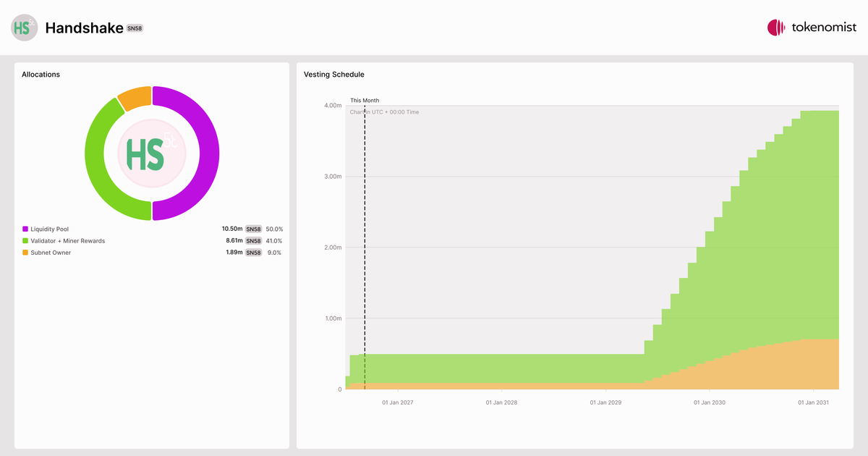
Task: Select the purple Liquidity Pool legend swatch
Action: click(25, 229)
